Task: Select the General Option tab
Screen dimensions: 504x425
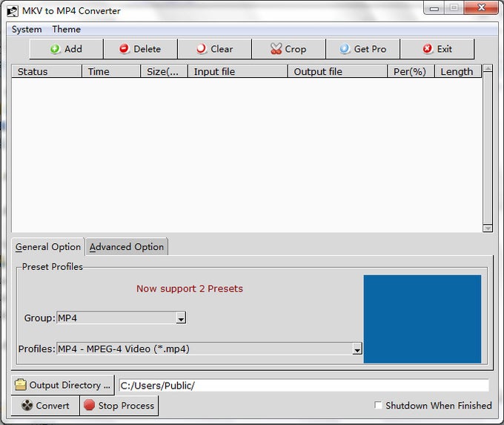Action: pyautogui.click(x=48, y=247)
